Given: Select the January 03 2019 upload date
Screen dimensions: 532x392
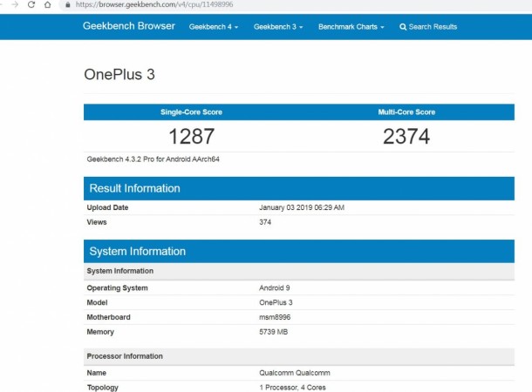Looking at the screenshot, I should click(x=302, y=207).
